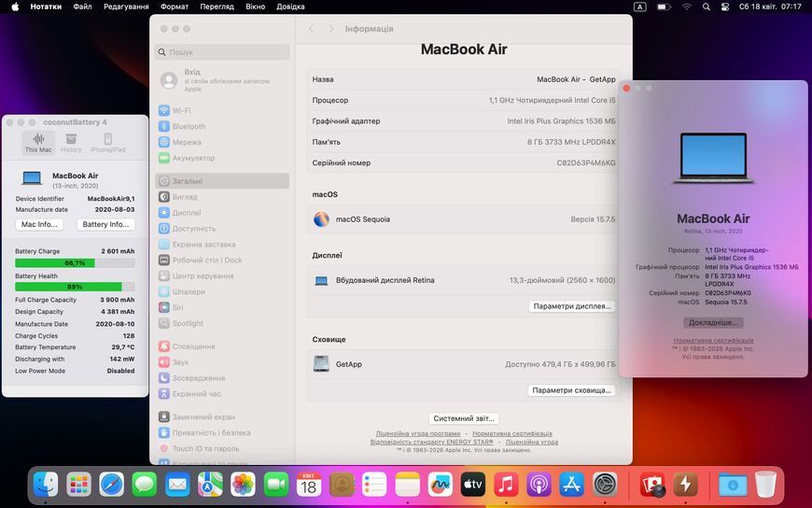The width and height of the screenshot is (812, 508).
Task: Open the Редагування menu
Action: [126, 7]
